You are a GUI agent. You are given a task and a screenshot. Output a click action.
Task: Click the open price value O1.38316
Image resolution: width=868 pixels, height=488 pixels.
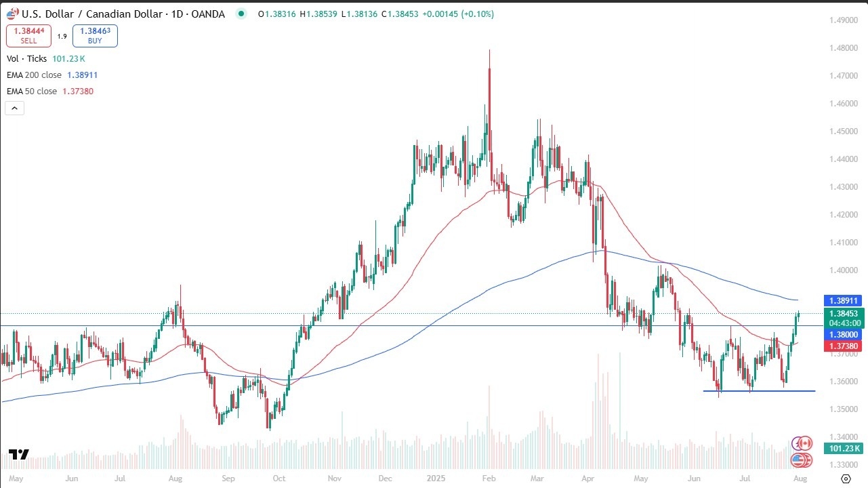[278, 14]
